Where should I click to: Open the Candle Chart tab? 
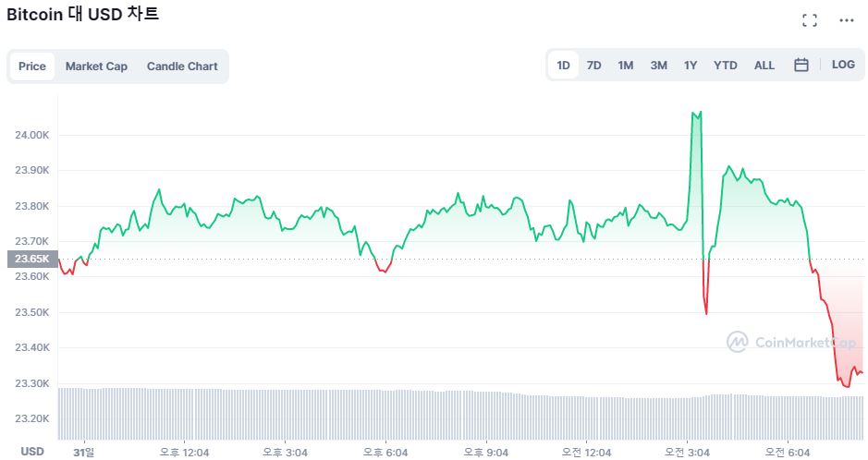182,67
